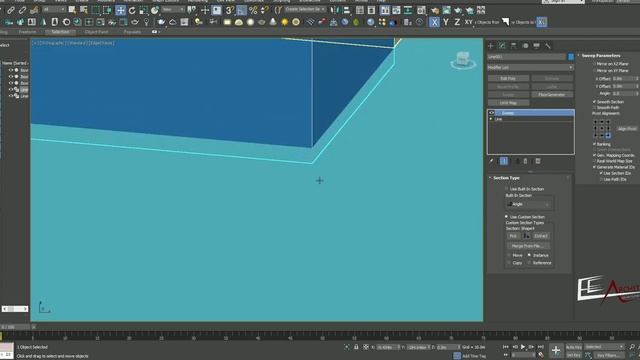Toggle the Spinner Snap icon
This screenshot has width=640, height=360.
click(264, 10)
